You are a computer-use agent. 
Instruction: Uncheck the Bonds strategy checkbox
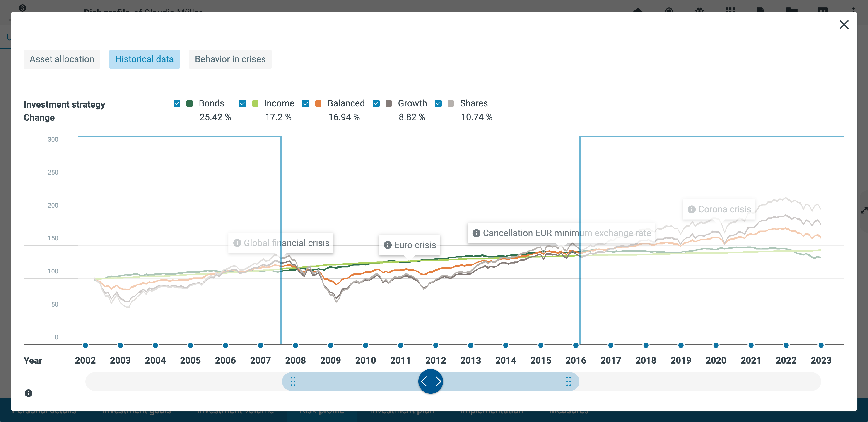[177, 103]
